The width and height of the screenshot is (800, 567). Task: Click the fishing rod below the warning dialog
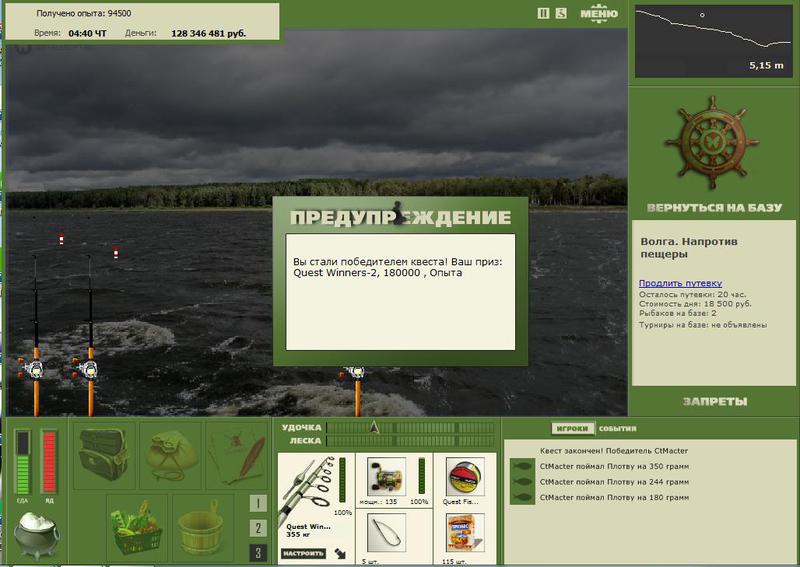[357, 391]
